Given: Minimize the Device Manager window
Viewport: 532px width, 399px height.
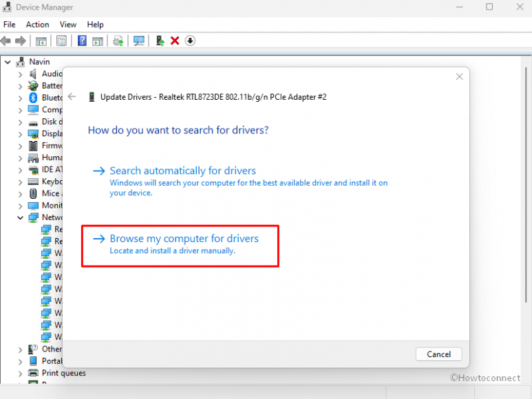Looking at the screenshot, I should click(460, 7).
